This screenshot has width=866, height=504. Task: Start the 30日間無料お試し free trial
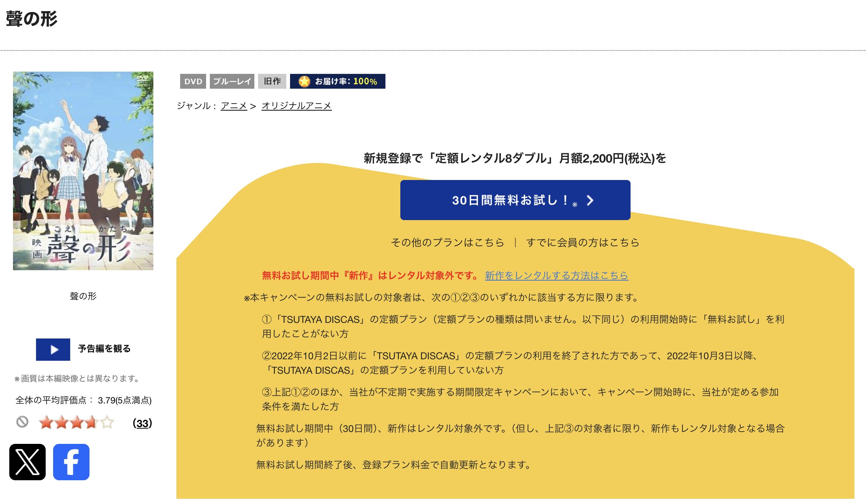(514, 201)
